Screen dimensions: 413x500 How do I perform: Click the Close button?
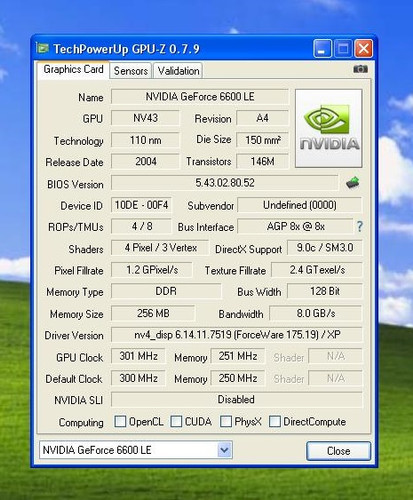[338, 451]
